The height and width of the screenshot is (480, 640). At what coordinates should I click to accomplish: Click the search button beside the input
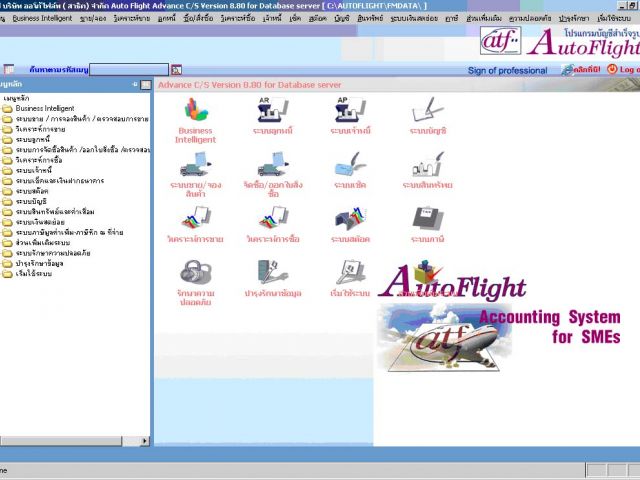click(x=176, y=70)
